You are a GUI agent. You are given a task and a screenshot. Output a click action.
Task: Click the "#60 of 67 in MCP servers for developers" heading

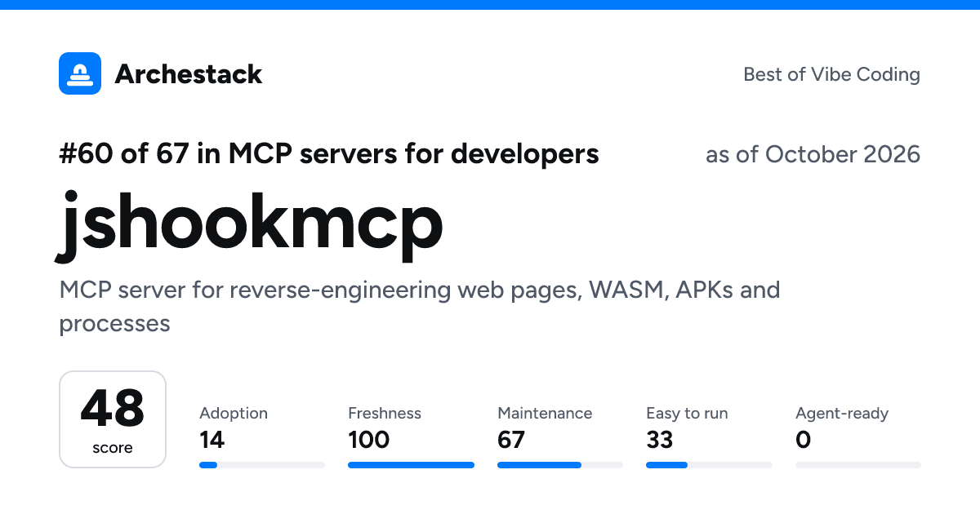point(329,153)
